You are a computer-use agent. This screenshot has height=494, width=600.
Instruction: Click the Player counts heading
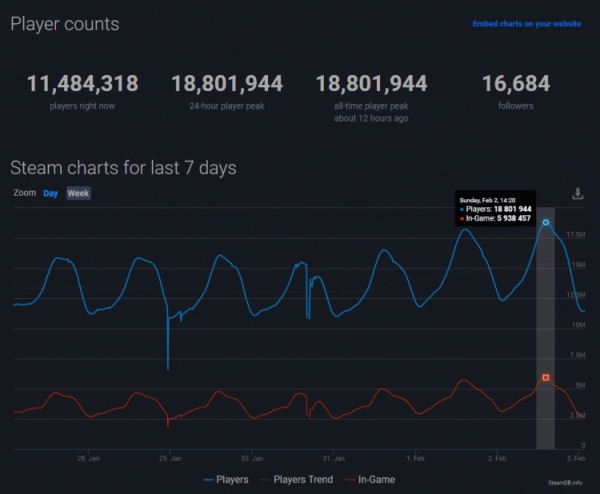[x=65, y=24]
